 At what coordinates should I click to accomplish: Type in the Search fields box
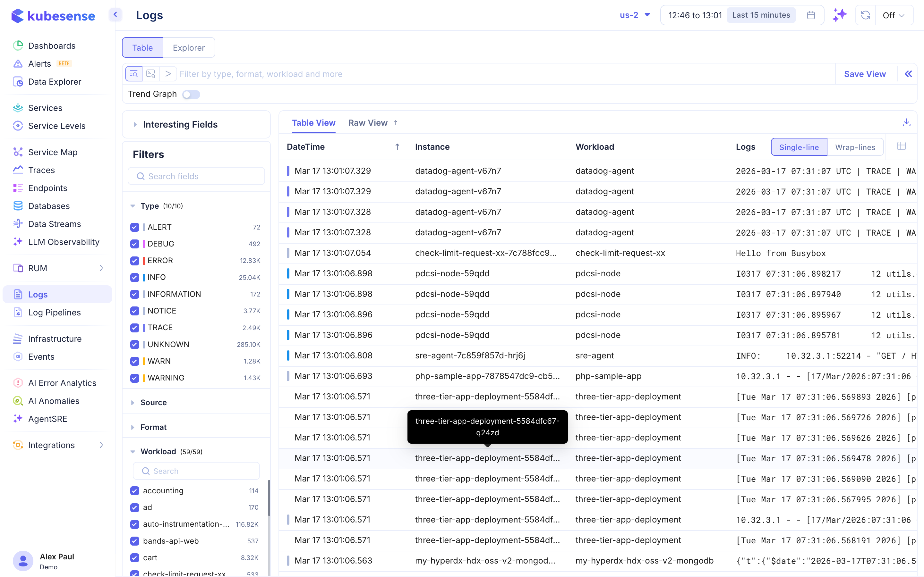tap(196, 176)
